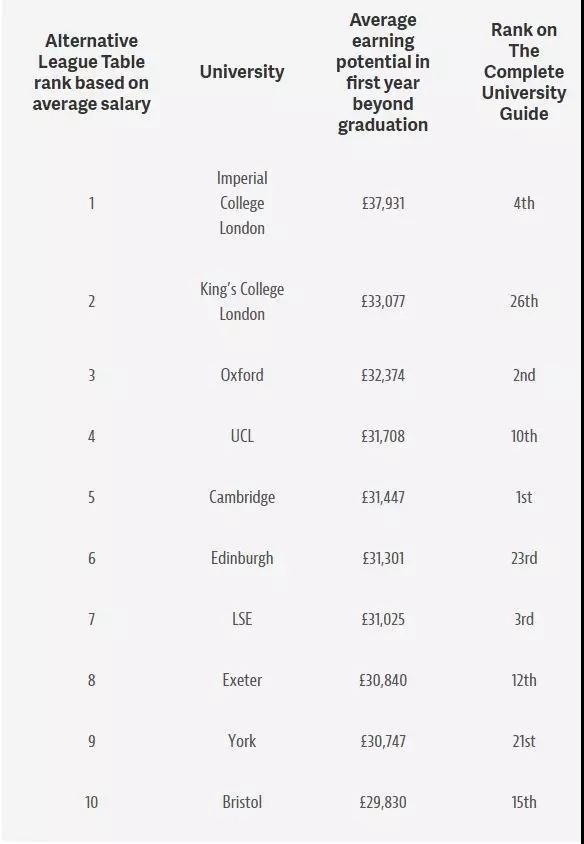584x844 pixels.
Task: Click King's College London name
Action: coord(242,301)
